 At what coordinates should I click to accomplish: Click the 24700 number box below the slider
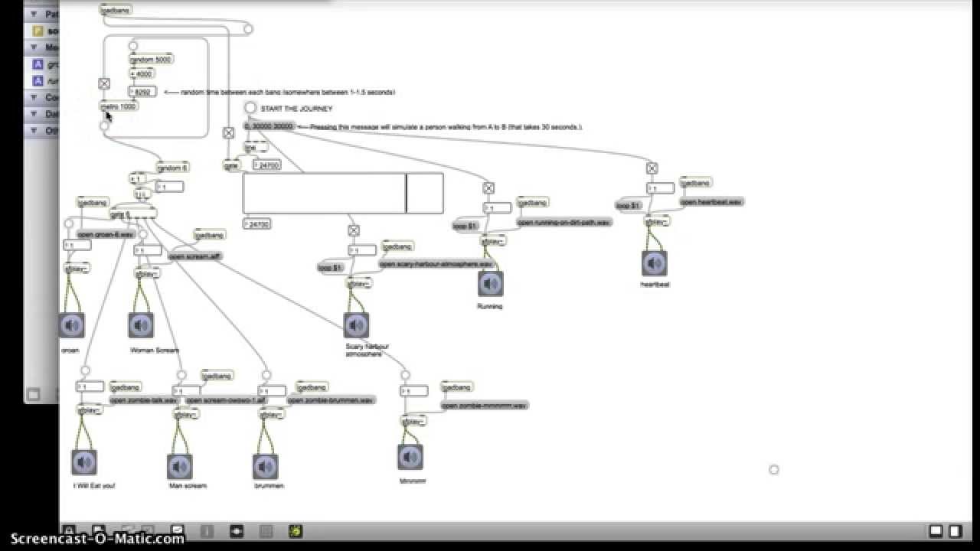coord(257,224)
